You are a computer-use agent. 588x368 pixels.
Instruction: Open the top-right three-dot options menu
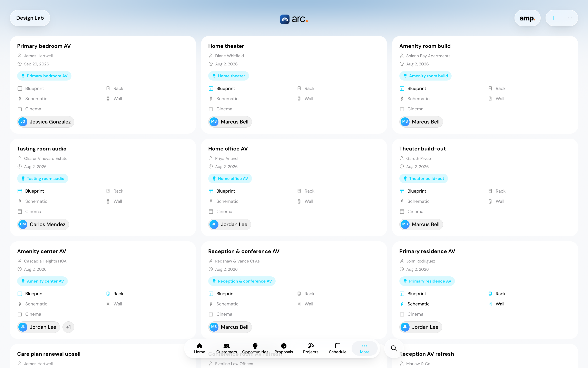(x=570, y=18)
